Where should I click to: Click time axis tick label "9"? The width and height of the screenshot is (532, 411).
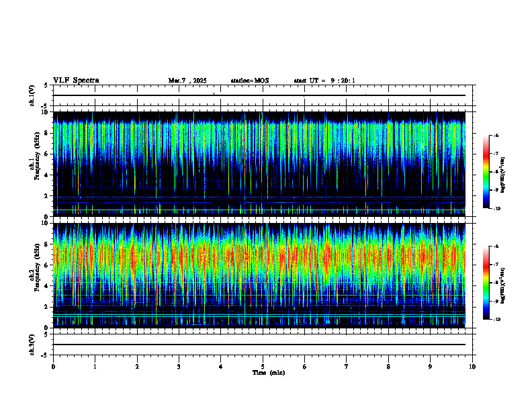tap(430, 367)
